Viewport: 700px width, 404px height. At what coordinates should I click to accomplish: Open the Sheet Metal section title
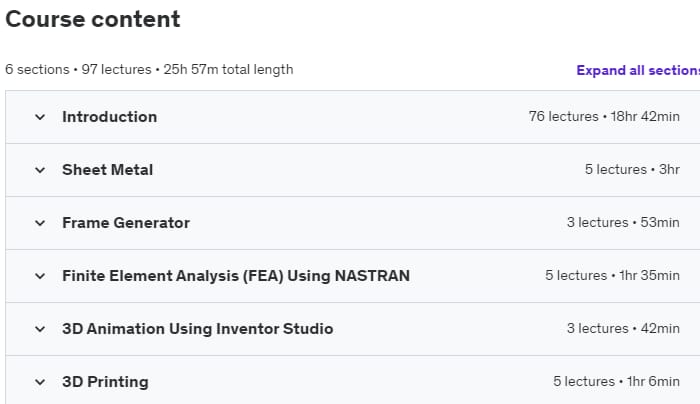107,170
